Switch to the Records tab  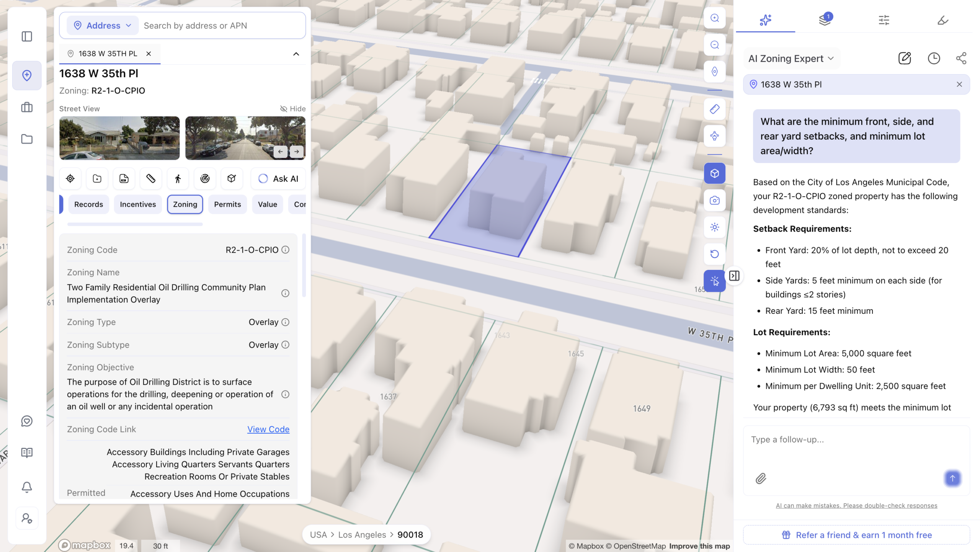click(88, 204)
